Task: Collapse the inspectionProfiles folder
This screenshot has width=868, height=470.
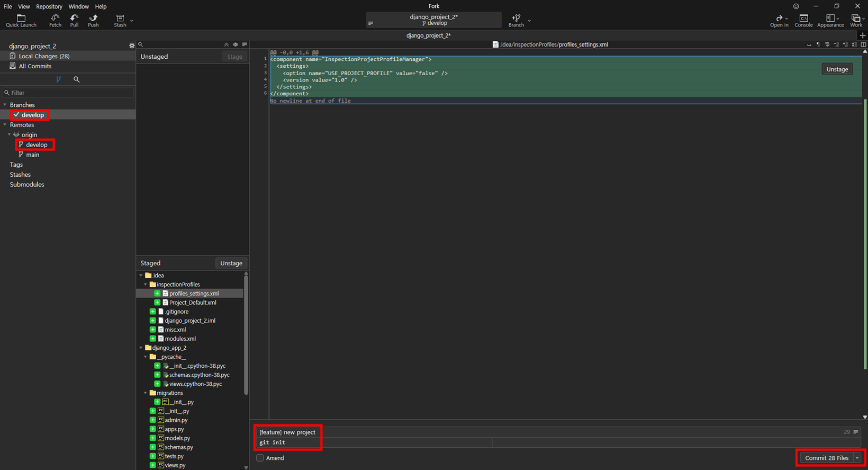Action: pyautogui.click(x=146, y=284)
